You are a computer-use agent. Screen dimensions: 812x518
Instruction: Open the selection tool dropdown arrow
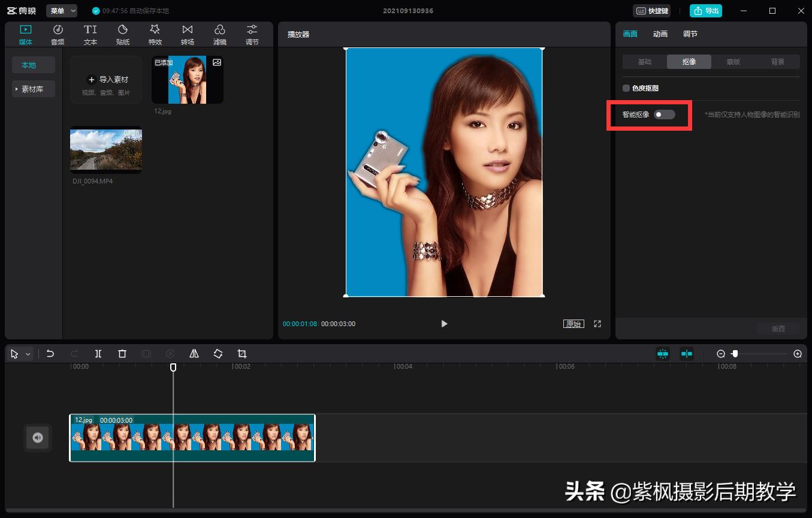point(28,354)
